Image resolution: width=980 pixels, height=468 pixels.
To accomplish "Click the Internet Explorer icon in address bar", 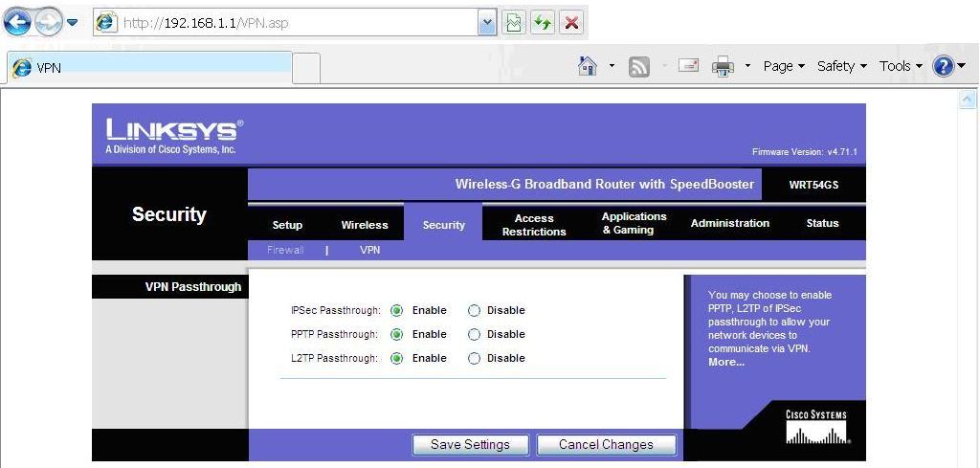I will [x=107, y=23].
